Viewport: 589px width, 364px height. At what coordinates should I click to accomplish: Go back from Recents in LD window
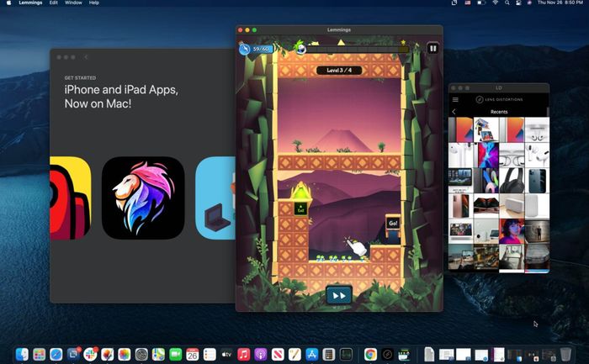[x=454, y=112]
